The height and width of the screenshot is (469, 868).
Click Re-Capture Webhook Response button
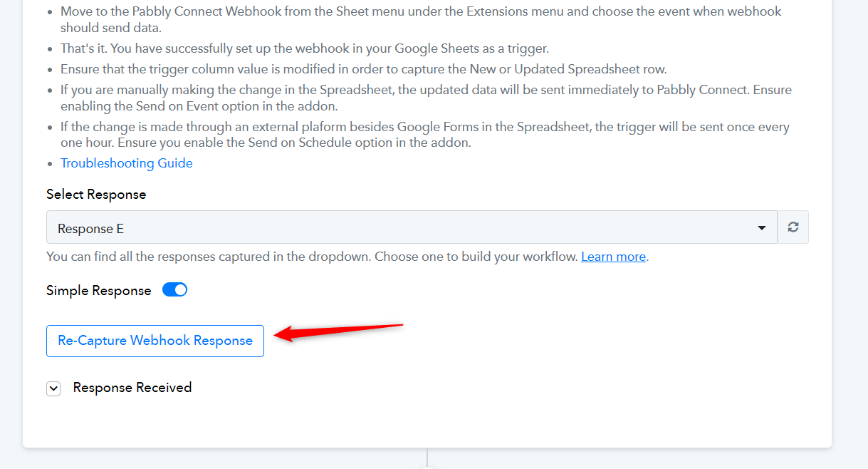coord(155,341)
